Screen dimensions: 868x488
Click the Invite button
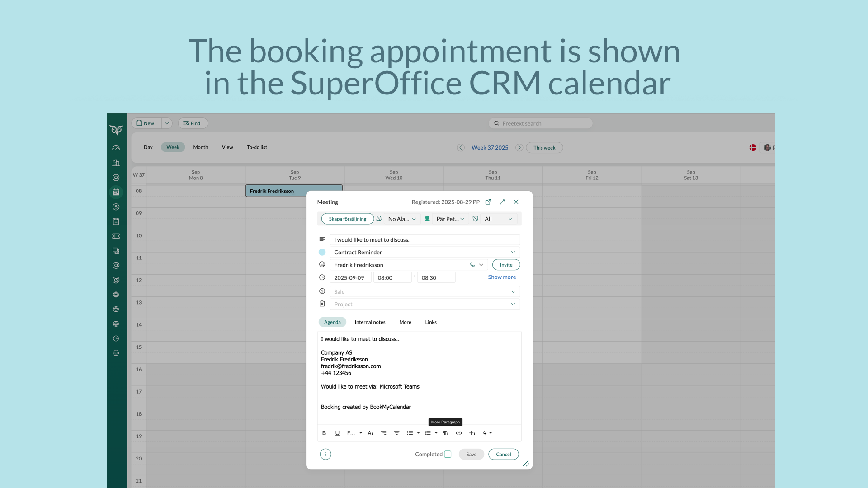click(x=506, y=265)
